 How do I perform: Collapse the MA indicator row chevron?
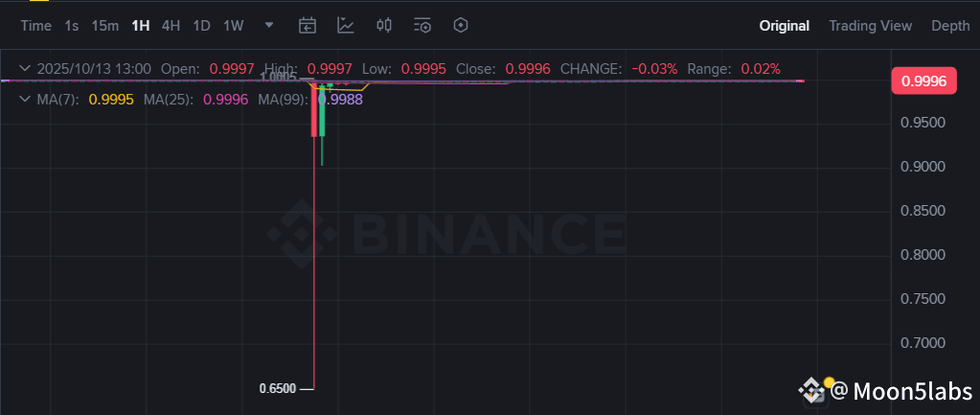point(25,99)
